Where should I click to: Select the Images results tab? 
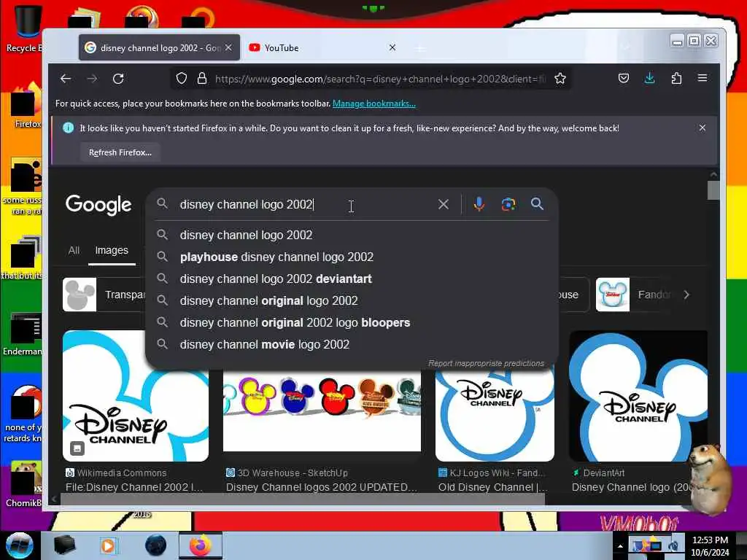pyautogui.click(x=112, y=251)
